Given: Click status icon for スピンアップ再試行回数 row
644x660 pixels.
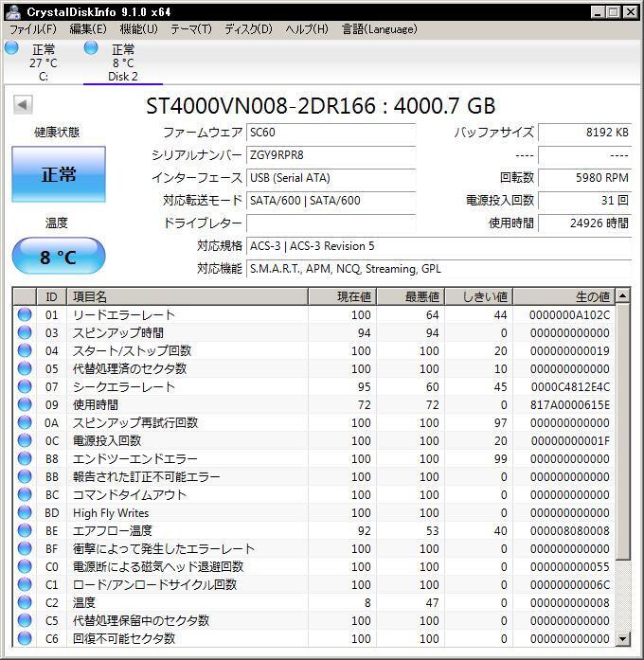Looking at the screenshot, I should click(25, 422).
